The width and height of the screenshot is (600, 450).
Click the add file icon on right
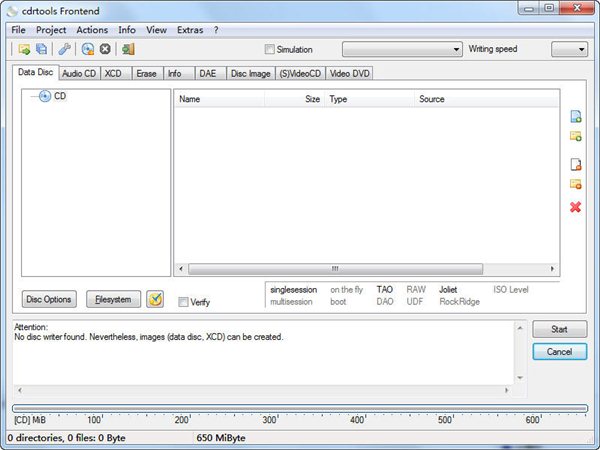coord(576,116)
